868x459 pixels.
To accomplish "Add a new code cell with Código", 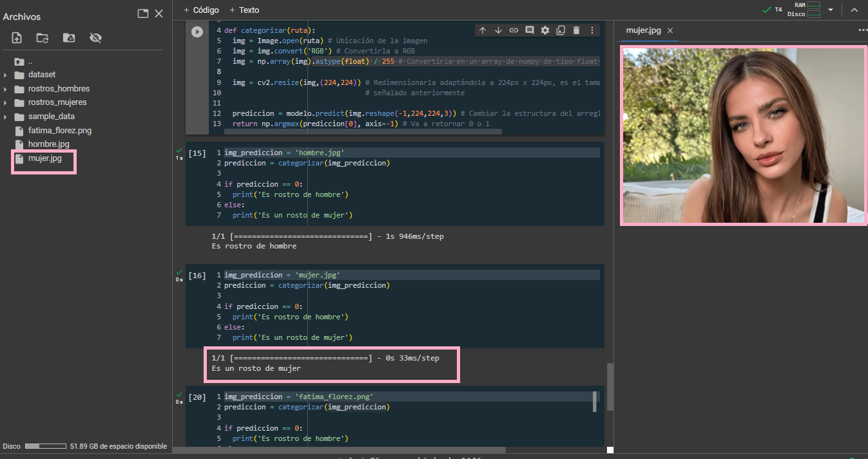I will point(201,10).
